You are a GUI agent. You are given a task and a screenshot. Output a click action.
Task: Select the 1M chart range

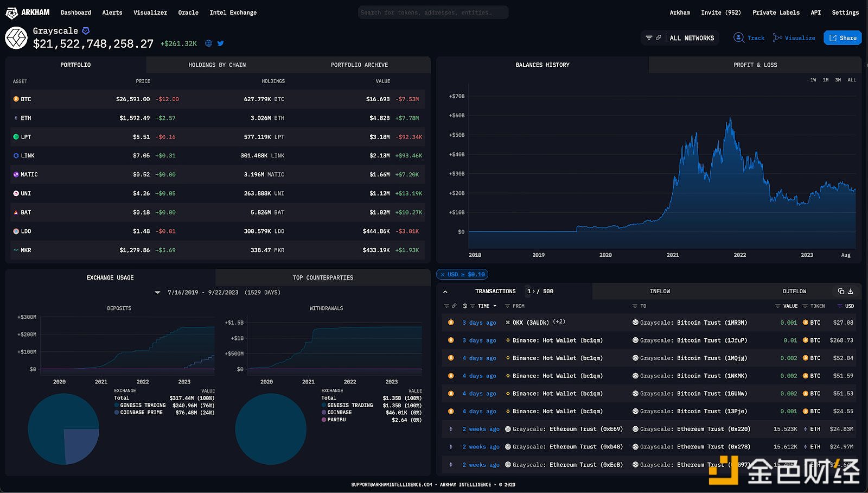[x=826, y=80]
